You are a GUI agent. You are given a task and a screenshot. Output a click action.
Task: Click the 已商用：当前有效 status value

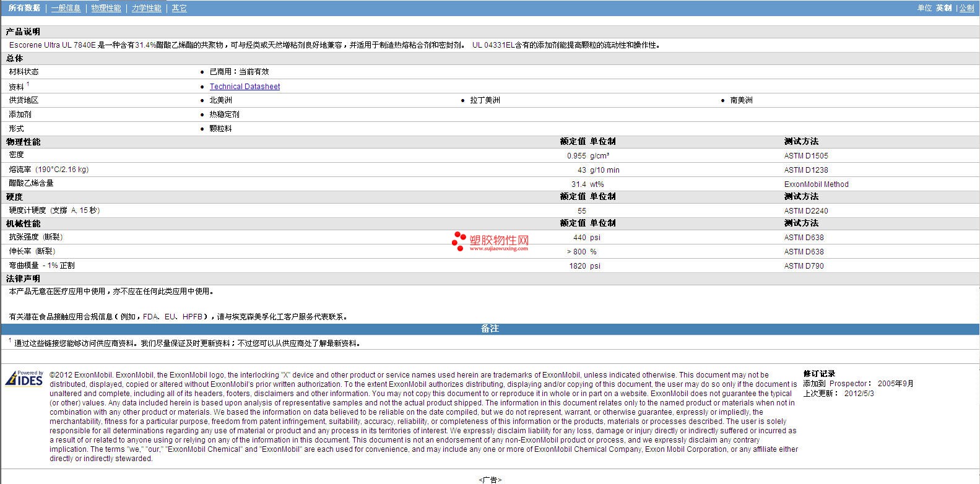pyautogui.click(x=239, y=72)
